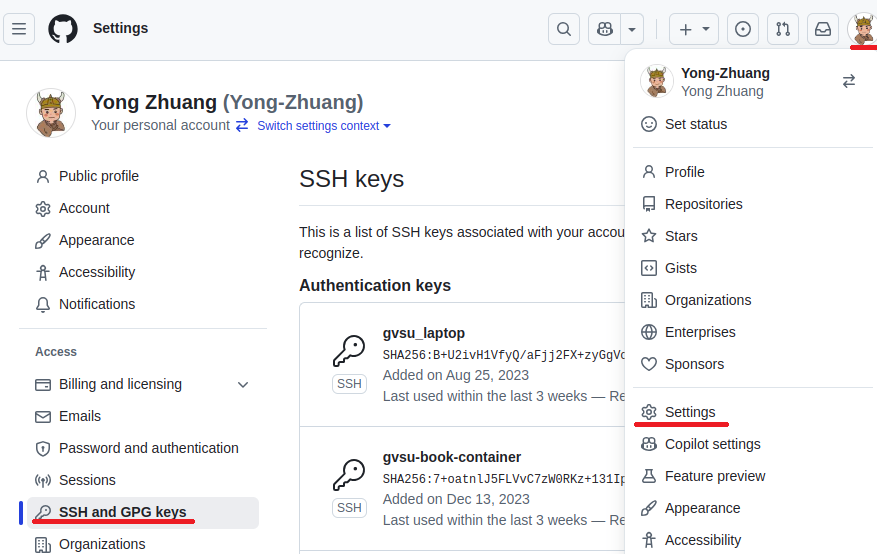This screenshot has height=554, width=877.
Task: Open the notifications inbox icon
Action: pos(823,29)
